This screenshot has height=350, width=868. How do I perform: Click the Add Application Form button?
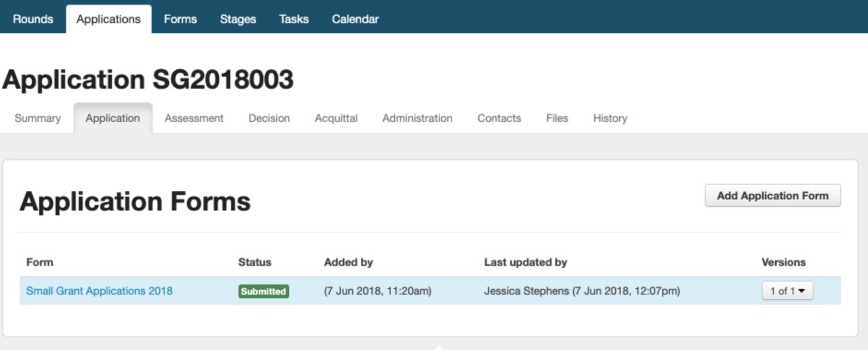click(773, 196)
